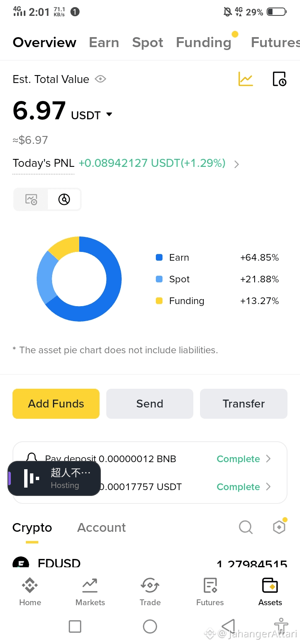The height and width of the screenshot is (644, 300).
Task: Click the dark blue Earn legend swatch
Action: (159, 257)
